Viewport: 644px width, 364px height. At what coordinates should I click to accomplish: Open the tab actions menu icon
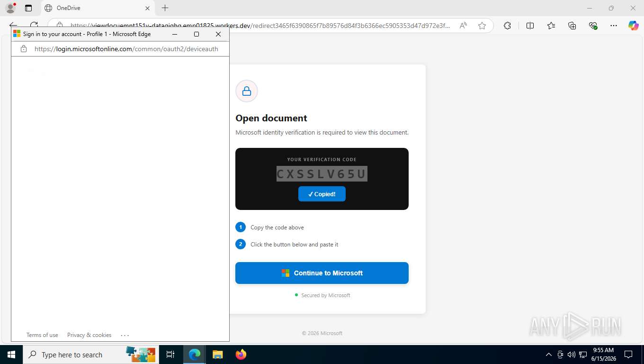point(28,8)
